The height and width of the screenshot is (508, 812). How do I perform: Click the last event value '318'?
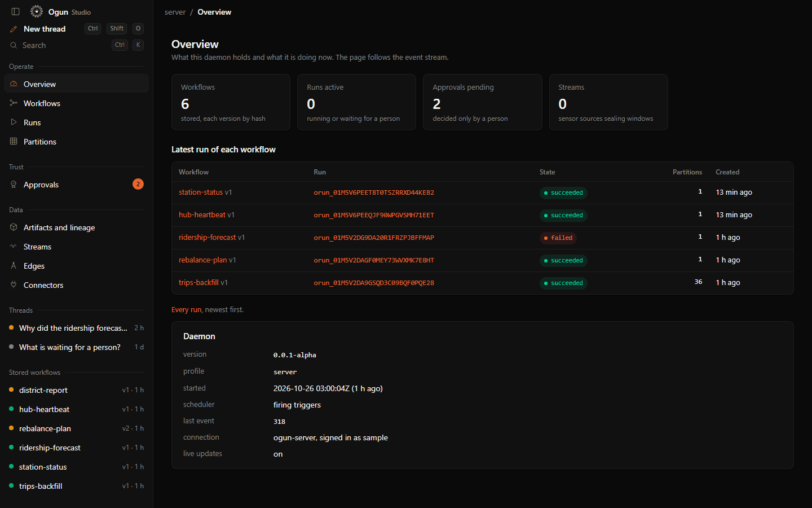coord(279,422)
